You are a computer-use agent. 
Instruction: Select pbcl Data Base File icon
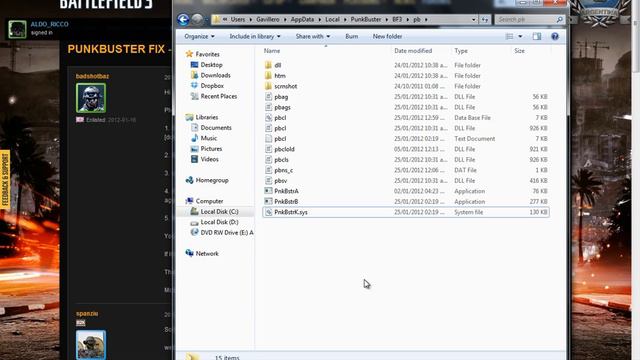point(268,118)
